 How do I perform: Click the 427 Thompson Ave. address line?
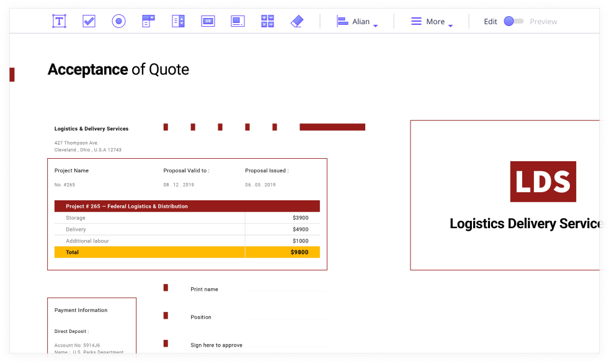click(x=76, y=143)
